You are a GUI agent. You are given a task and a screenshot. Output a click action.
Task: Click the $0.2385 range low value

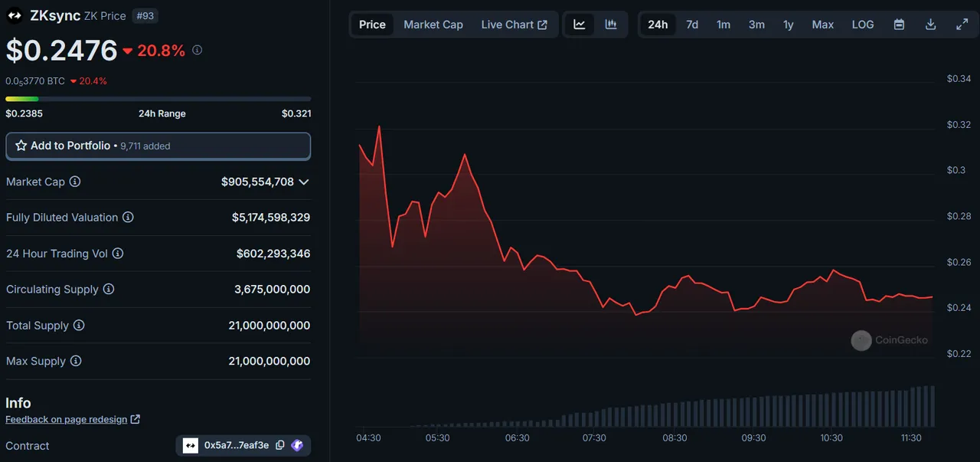tap(24, 113)
